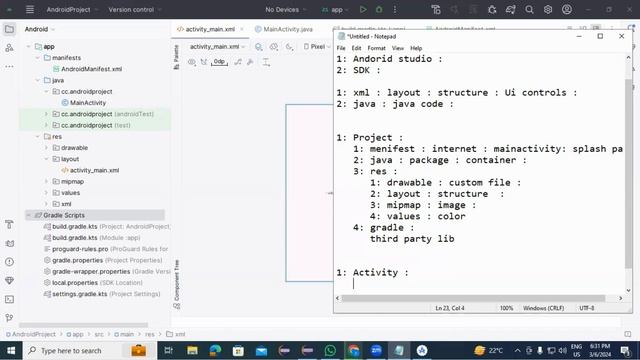Image resolution: width=640 pixels, height=360 pixels.
Task: Open settings.gradle.kts in Gradle Scripts
Action: click(102, 294)
